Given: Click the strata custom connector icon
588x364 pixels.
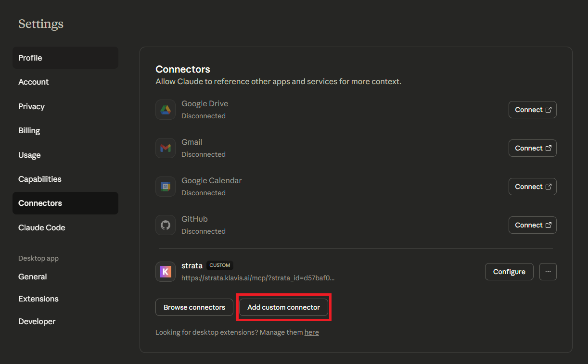Looking at the screenshot, I should click(x=165, y=271).
